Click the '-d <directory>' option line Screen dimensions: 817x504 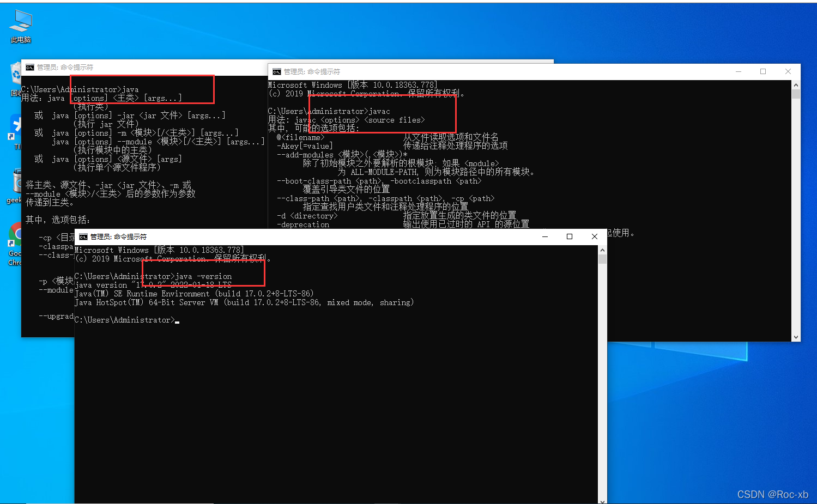(396, 216)
